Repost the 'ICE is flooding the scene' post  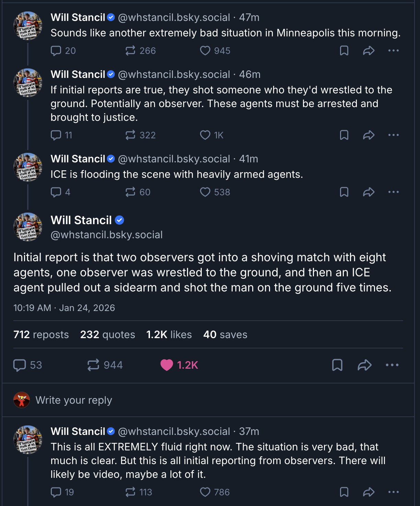[x=130, y=192]
